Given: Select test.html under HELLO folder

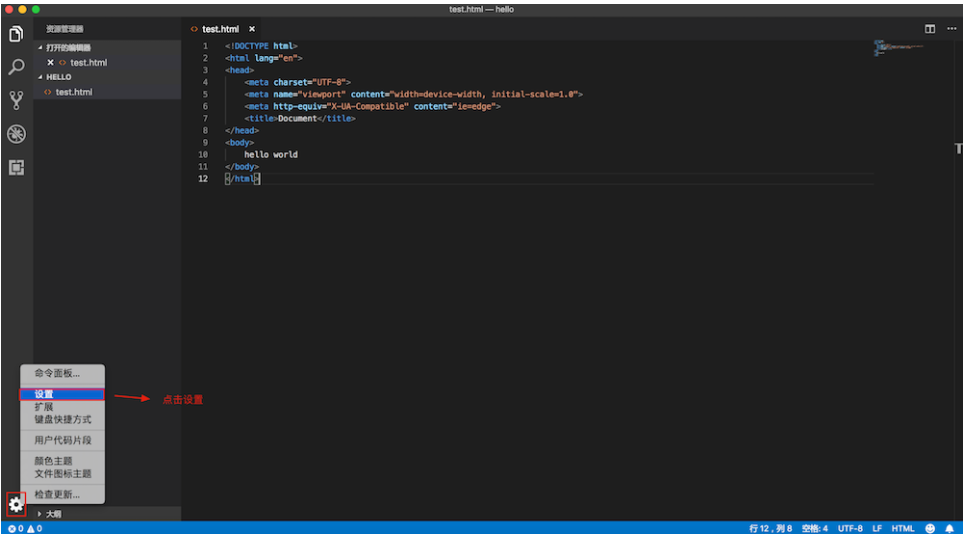Looking at the screenshot, I should [74, 92].
